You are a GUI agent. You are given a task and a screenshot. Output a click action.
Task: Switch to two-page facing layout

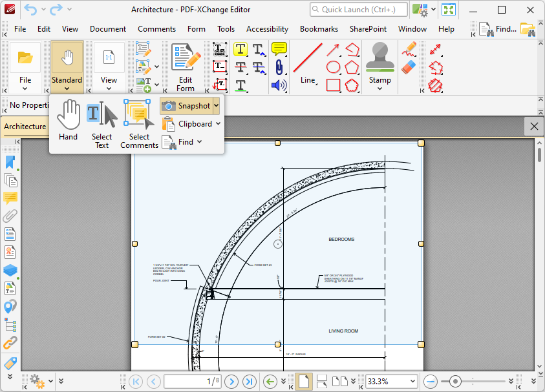coord(340,382)
